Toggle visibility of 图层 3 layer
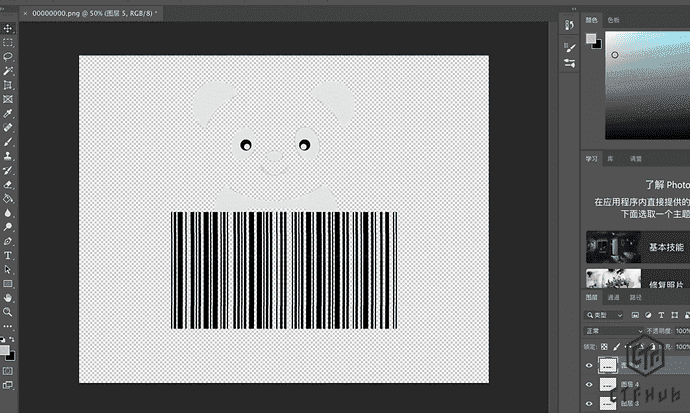 pyautogui.click(x=590, y=402)
